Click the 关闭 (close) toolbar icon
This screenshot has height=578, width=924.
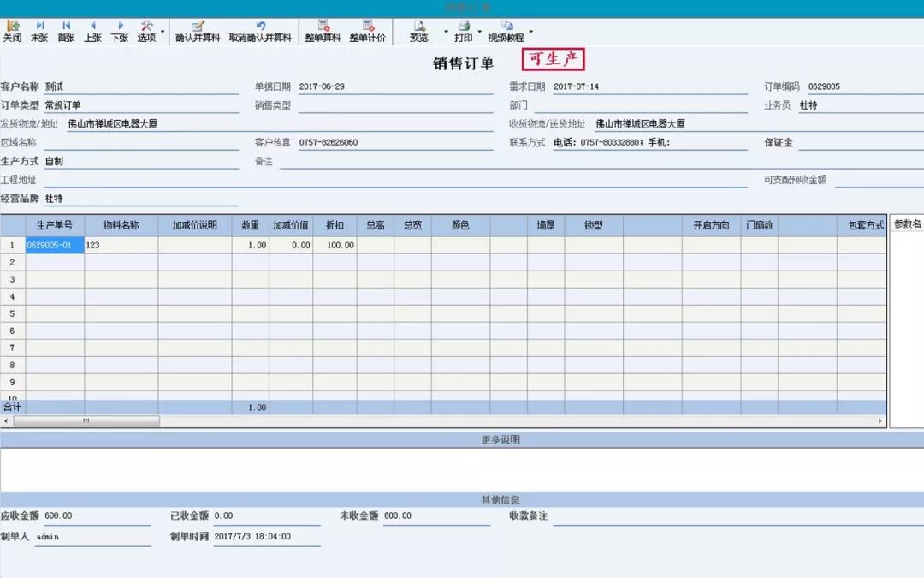click(x=12, y=27)
